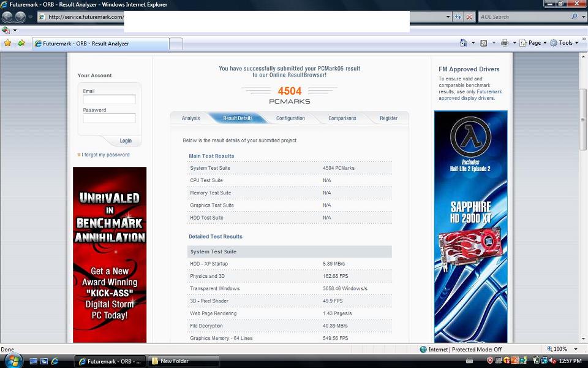Open the zoom level dropdown arrow

(576, 349)
